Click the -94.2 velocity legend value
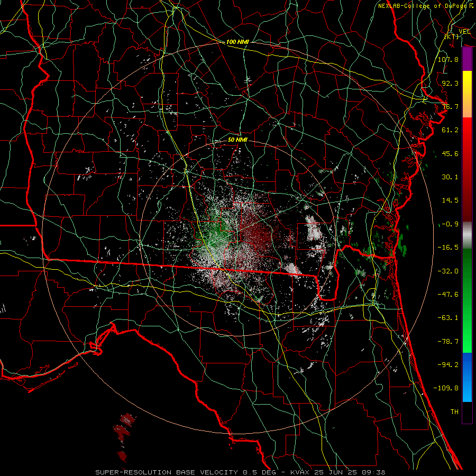Screen dimensions: 476x476 [448, 365]
